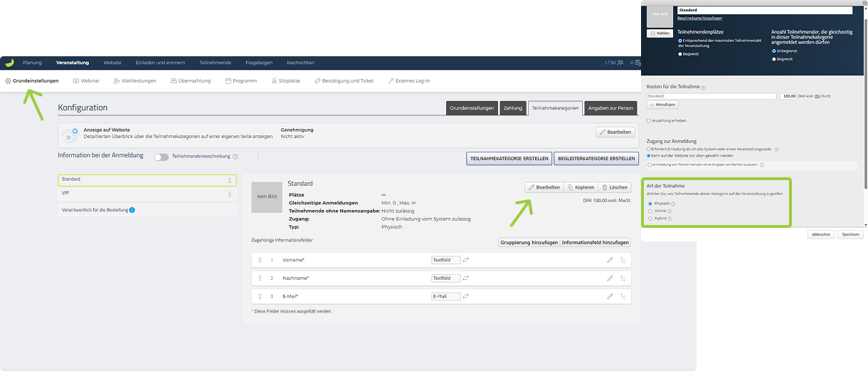Click the swap arrows next to Nachname Textfeld
The height and width of the screenshot is (371, 868).
(466, 278)
